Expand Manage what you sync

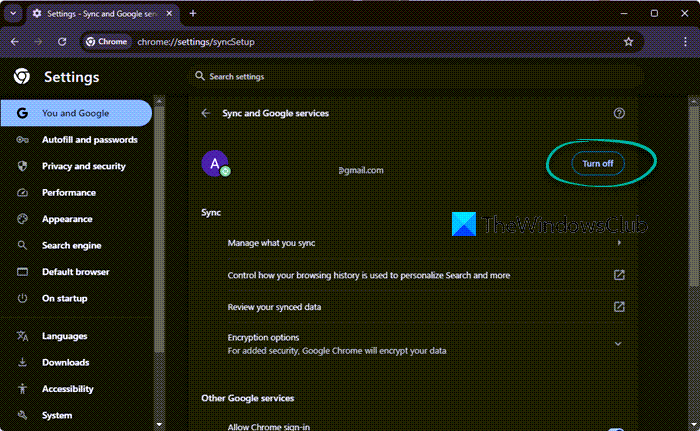[619, 243]
